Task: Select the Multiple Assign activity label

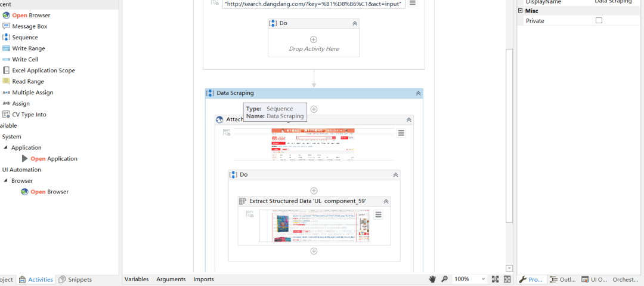Action: click(32, 93)
